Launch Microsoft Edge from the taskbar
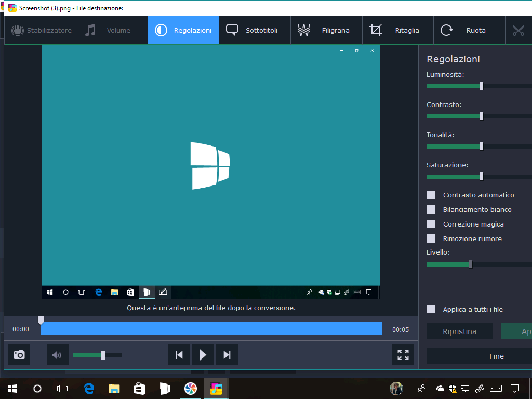 point(89,389)
